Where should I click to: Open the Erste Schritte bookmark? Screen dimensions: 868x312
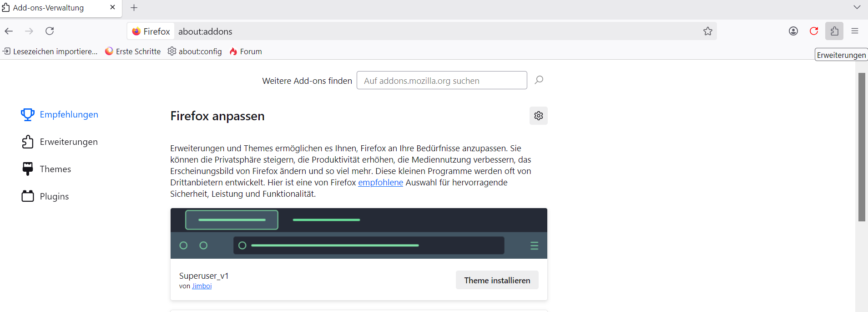click(133, 51)
